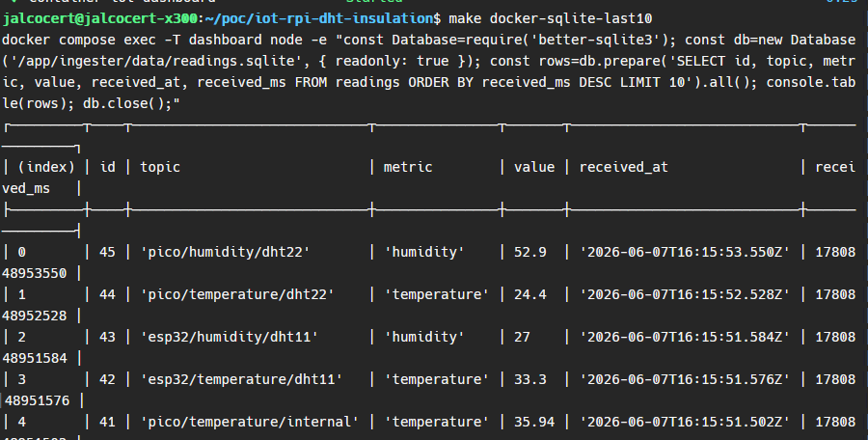Click the user@host prompt 'jalcocert@jalcocert-x300'
868x440 pixels.
click(99, 19)
